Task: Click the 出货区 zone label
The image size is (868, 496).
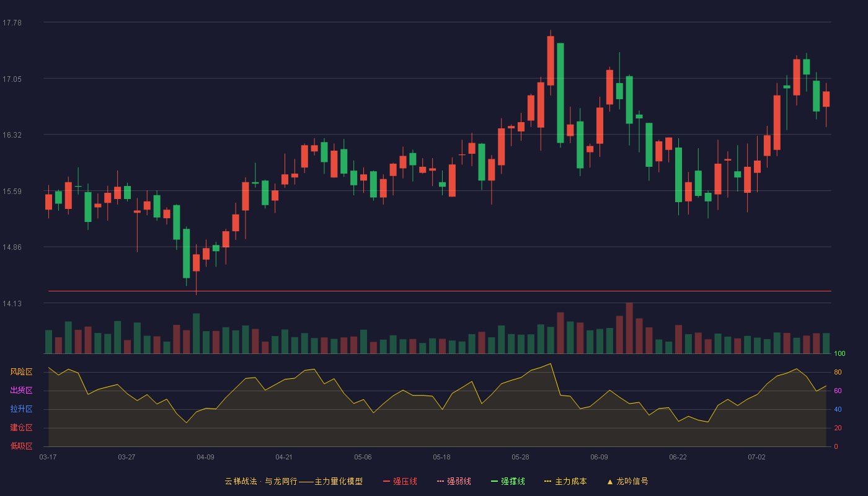Action: click(x=21, y=391)
